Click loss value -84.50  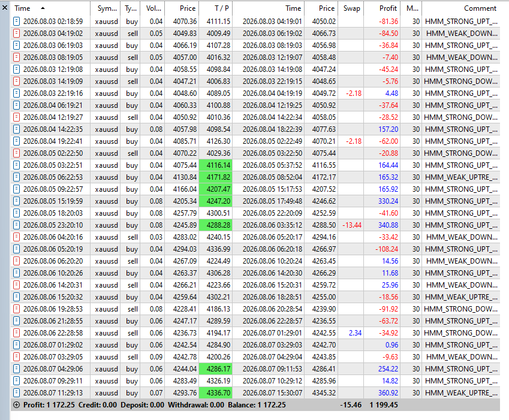[388, 34]
